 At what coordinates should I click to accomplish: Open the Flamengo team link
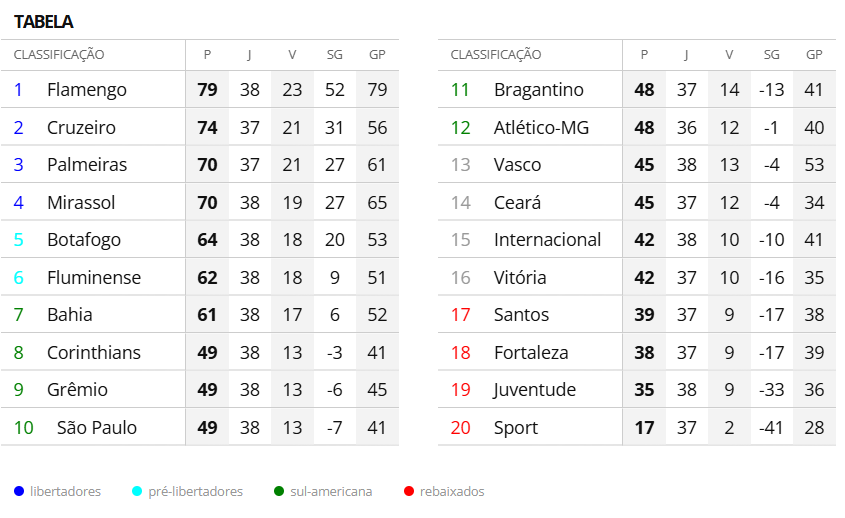(87, 90)
